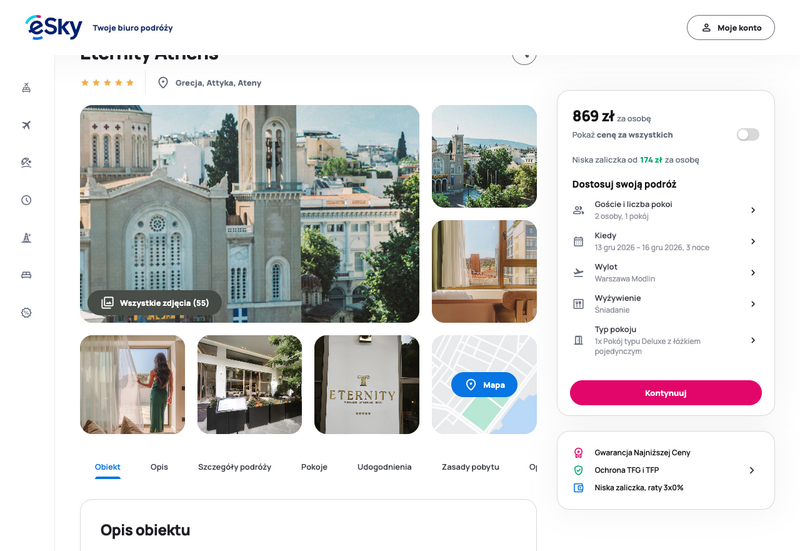
Task: Expand the guarantees panel chevron
Action: [752, 470]
